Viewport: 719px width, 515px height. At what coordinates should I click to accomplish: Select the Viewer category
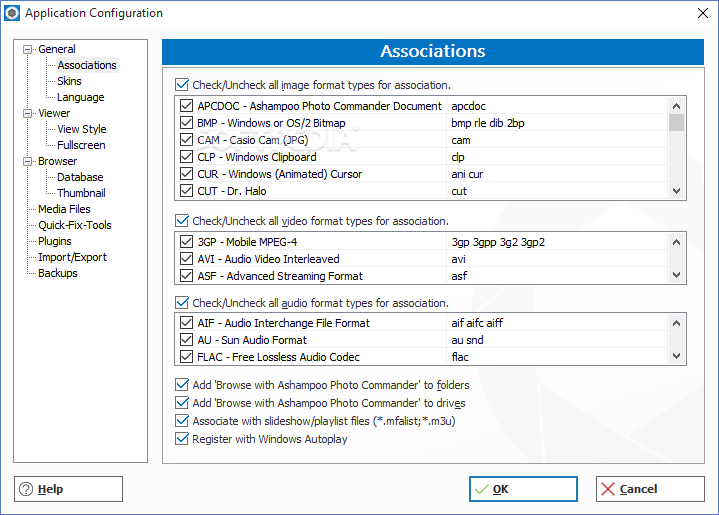(54, 113)
